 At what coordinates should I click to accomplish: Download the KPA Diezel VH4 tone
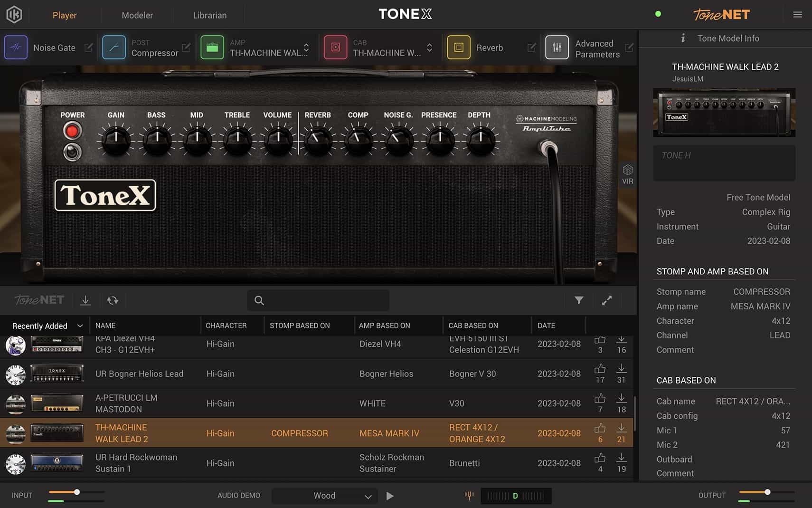[621, 339]
